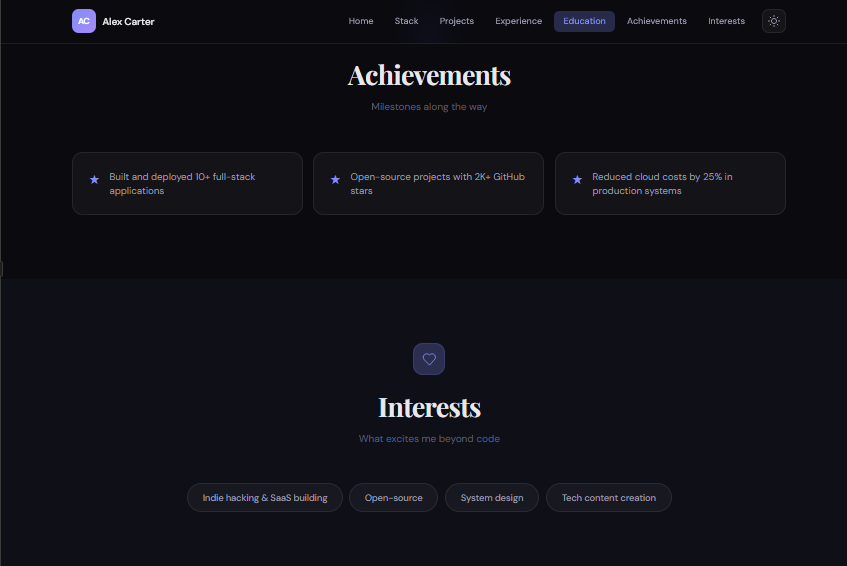Click the Open-source interest chip

click(x=393, y=498)
